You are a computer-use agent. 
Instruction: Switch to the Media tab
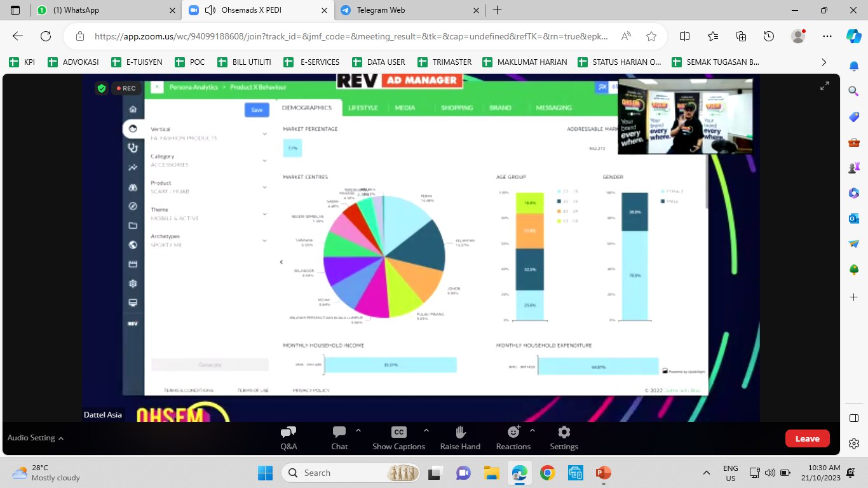405,108
